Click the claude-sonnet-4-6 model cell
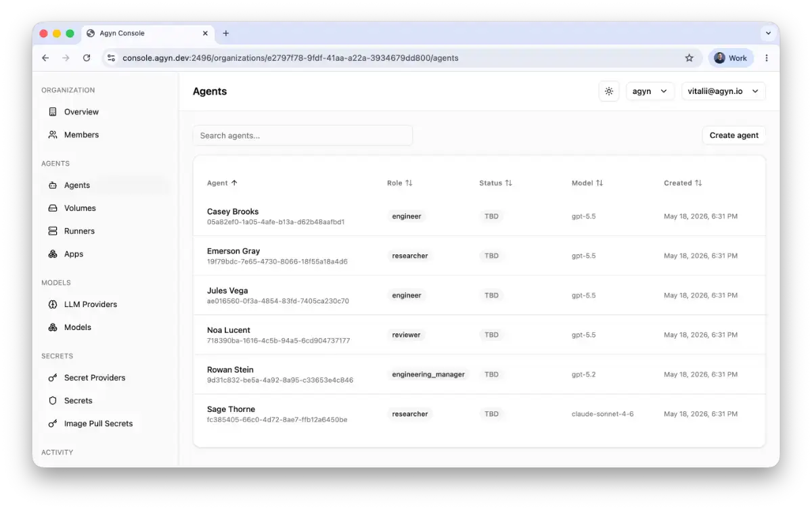 coord(602,414)
